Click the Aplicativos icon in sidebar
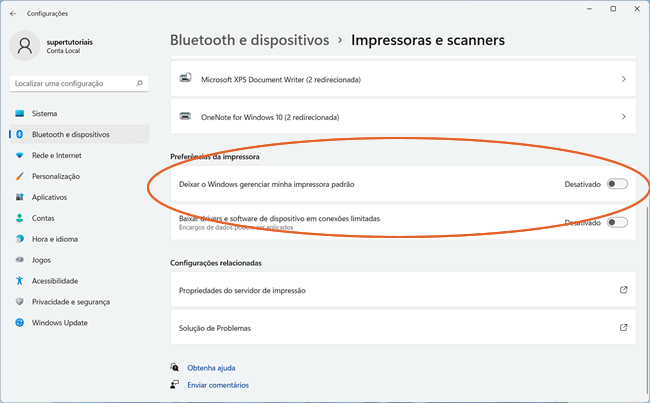Viewport: 650px width, 403px height. pos(19,197)
